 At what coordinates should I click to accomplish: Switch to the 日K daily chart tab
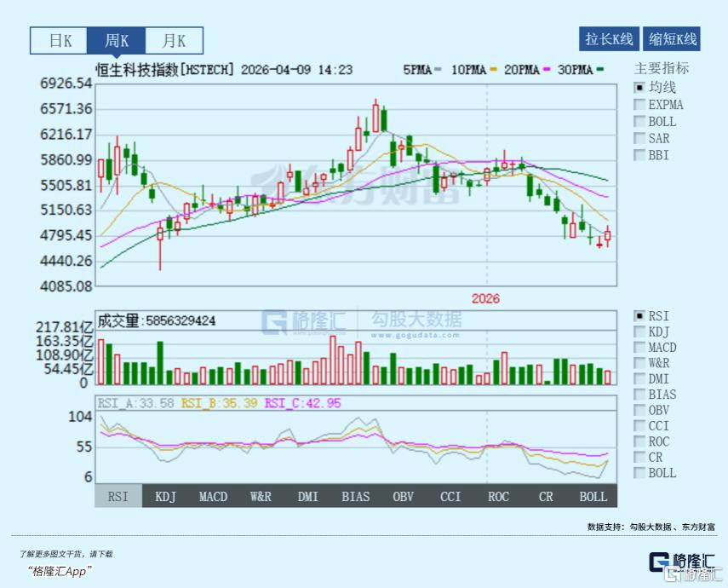point(60,40)
